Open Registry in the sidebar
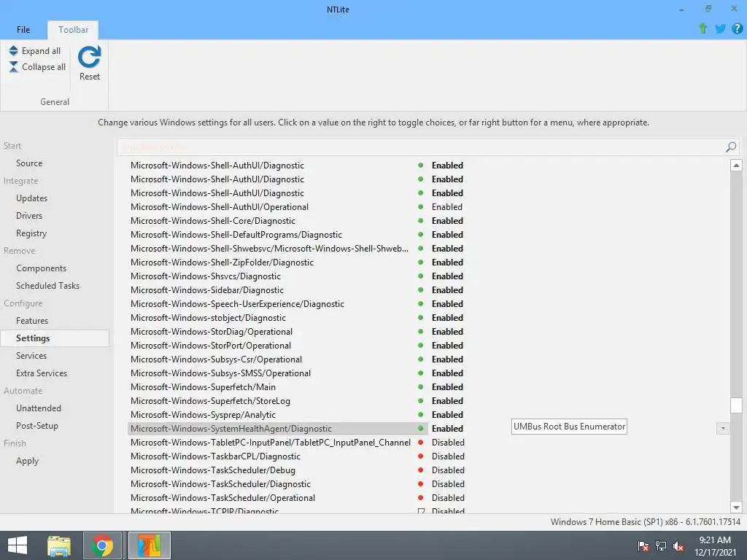 click(x=31, y=233)
